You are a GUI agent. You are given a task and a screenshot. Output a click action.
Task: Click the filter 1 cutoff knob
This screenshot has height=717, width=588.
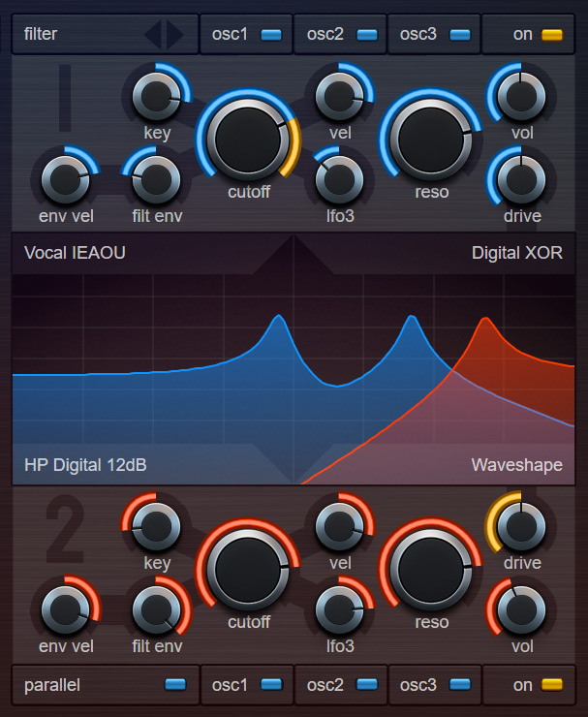[x=249, y=137]
